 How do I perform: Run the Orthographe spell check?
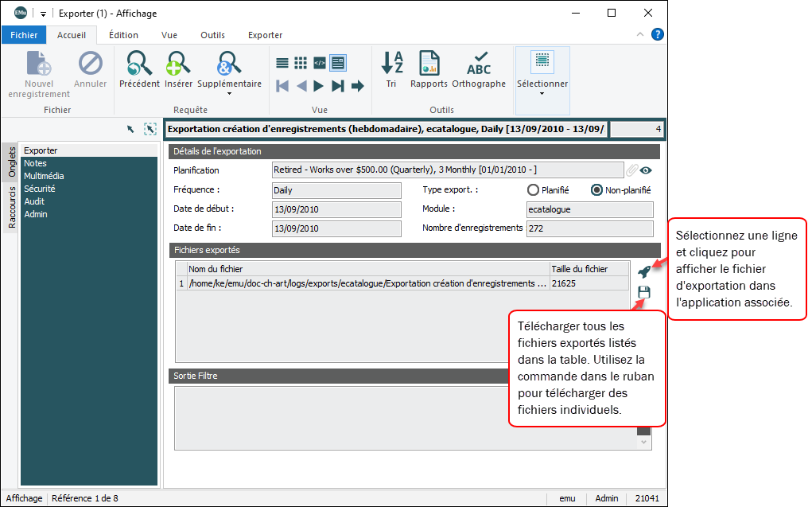click(479, 64)
